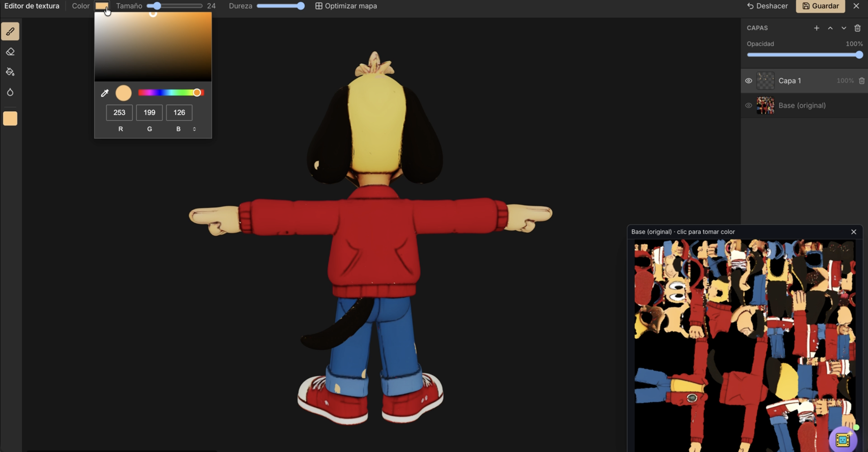Close the Base (original) texture preview panel
Viewport: 868px width, 452px height.
coord(853,232)
